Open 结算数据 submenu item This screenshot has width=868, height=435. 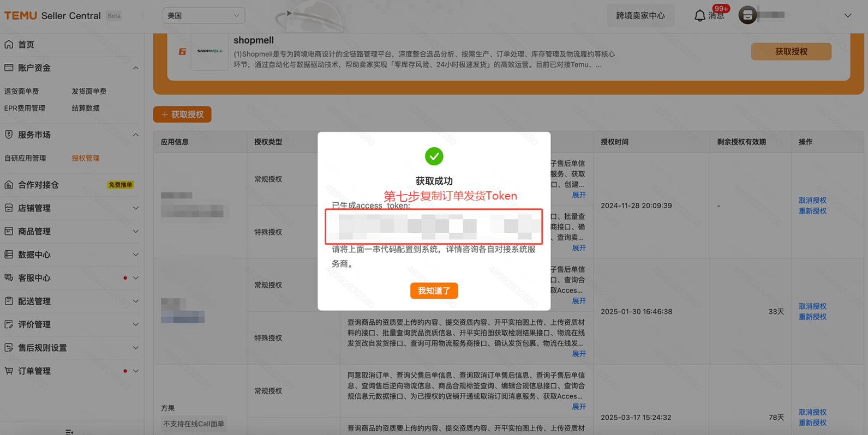86,108
